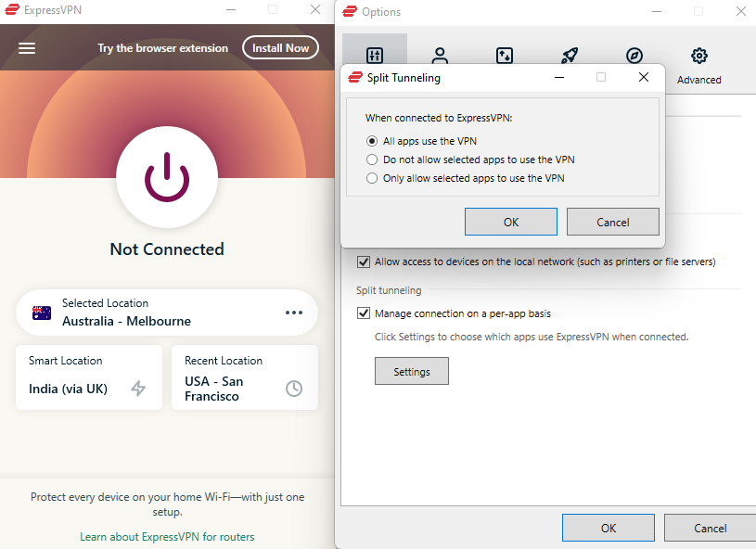Screen dimensions: 756x549
Task: Click the Install Now button
Action: click(281, 47)
